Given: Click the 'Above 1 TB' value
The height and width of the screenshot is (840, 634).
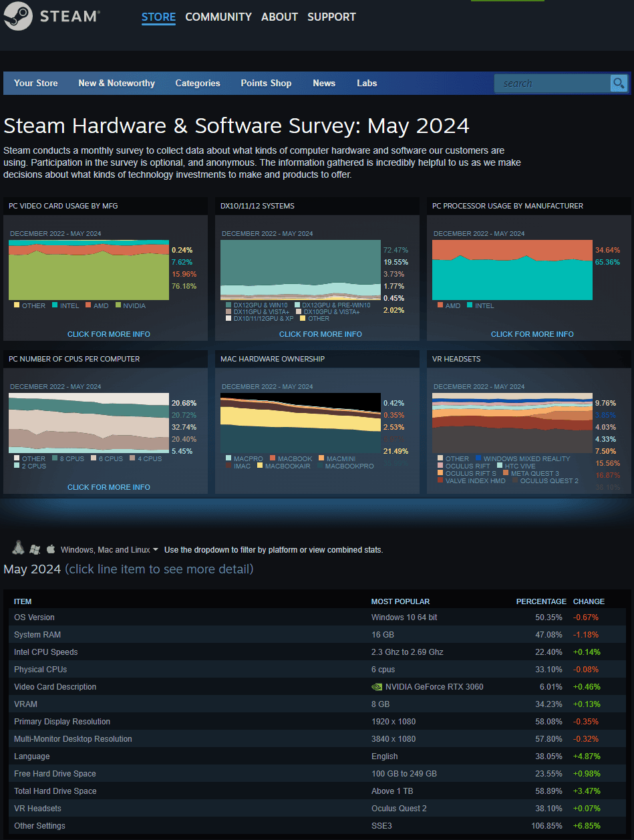Looking at the screenshot, I should (393, 791).
